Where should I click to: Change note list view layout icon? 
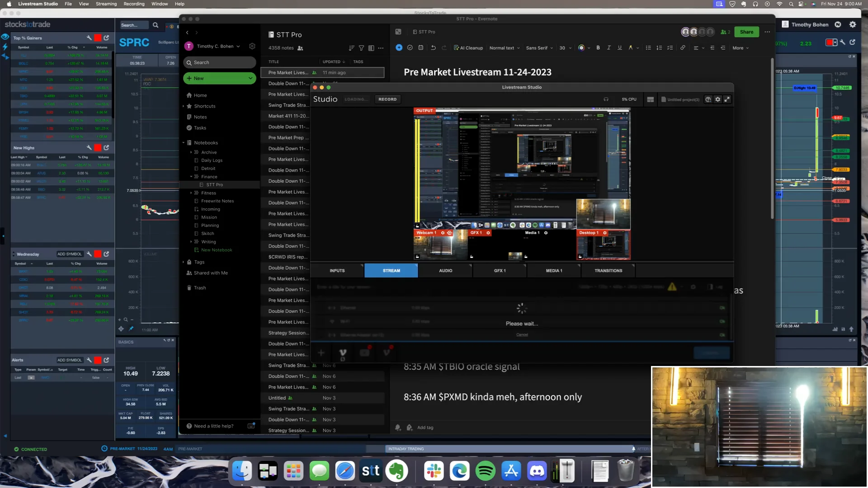pyautogui.click(x=371, y=48)
